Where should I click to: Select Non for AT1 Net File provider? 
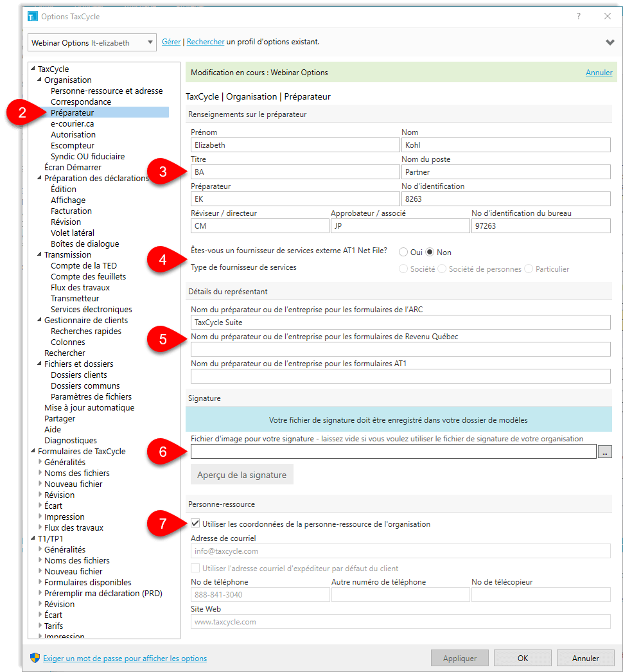pyautogui.click(x=430, y=252)
